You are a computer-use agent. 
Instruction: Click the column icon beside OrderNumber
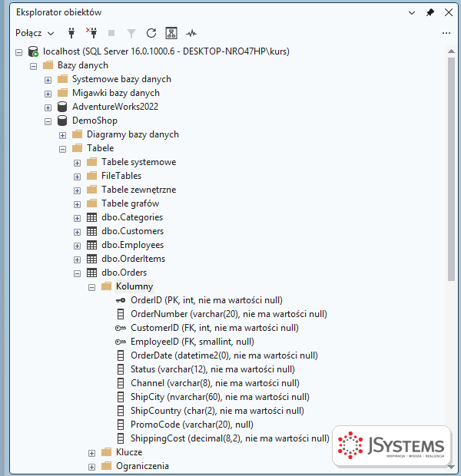pyautogui.click(x=121, y=314)
